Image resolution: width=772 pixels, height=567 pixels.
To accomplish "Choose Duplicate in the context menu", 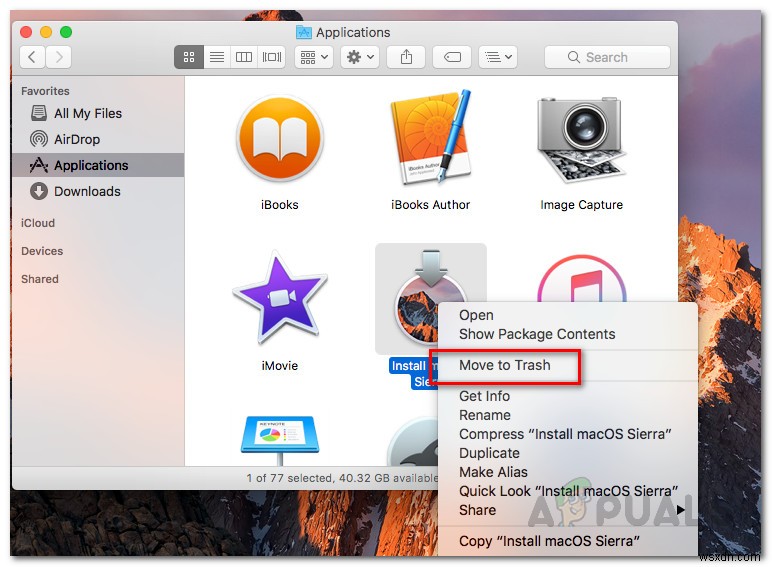I will tap(568, 453).
